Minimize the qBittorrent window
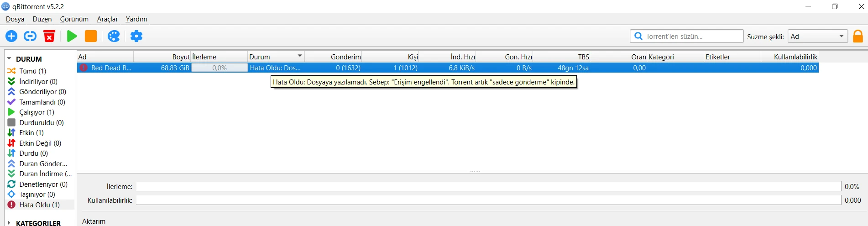Screen dimensions: 868x226 tap(808, 6)
